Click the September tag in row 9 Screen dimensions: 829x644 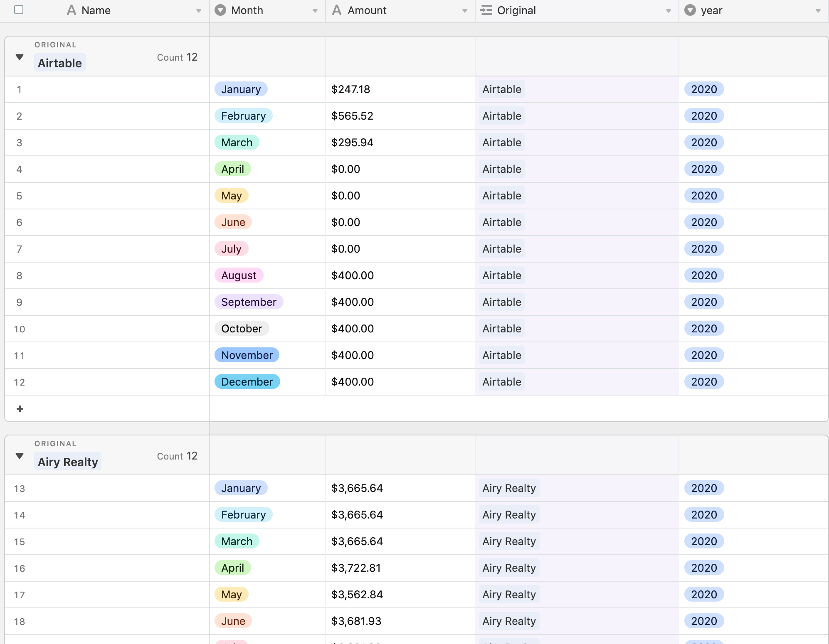click(249, 302)
